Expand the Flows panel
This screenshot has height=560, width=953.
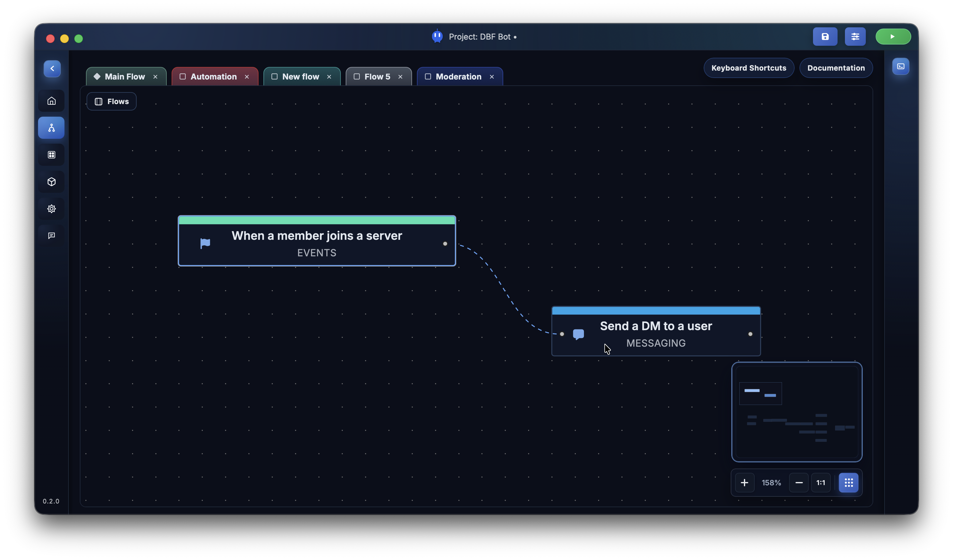[111, 101]
